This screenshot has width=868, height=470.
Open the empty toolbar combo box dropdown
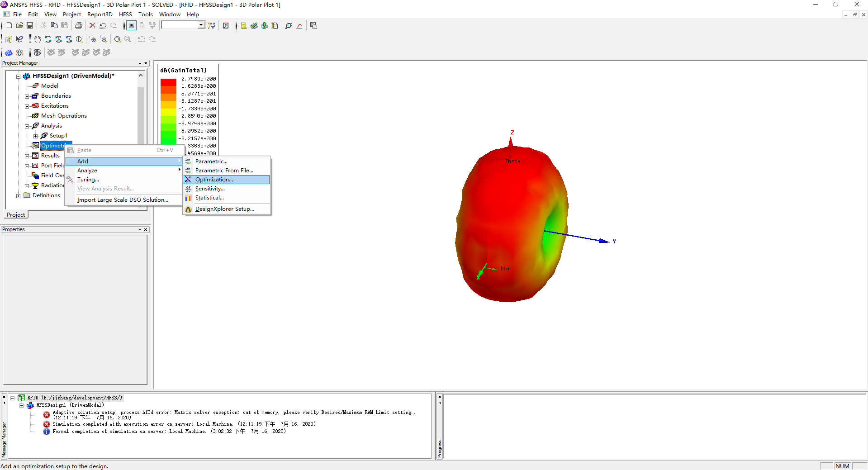201,25
